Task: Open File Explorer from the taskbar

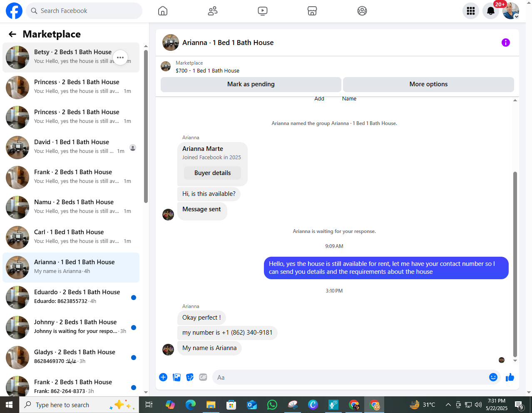Action: 211,405
